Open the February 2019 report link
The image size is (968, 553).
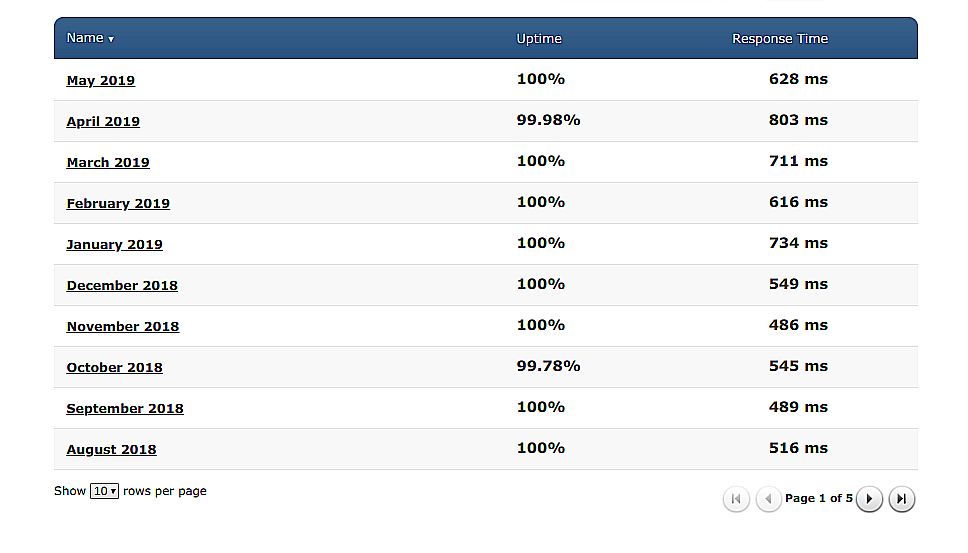(118, 203)
